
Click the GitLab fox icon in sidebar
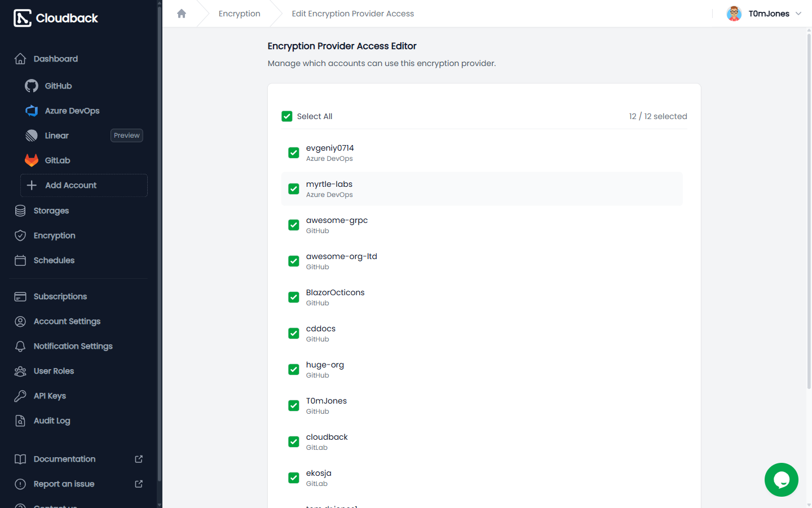[x=32, y=160]
